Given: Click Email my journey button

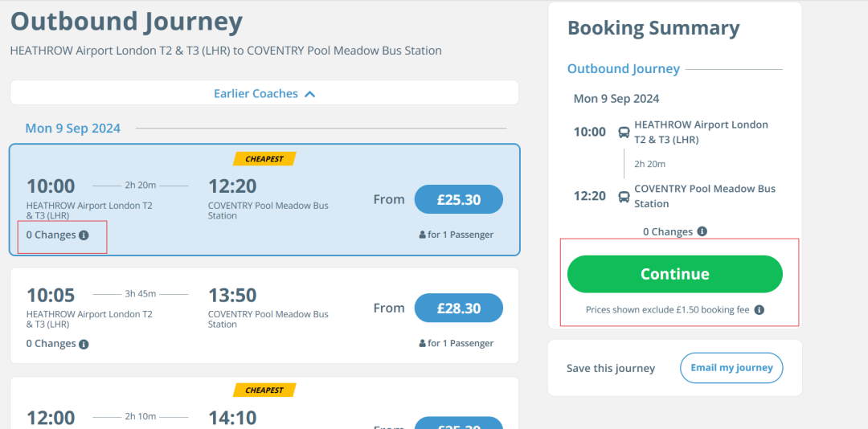Looking at the screenshot, I should (x=731, y=368).
